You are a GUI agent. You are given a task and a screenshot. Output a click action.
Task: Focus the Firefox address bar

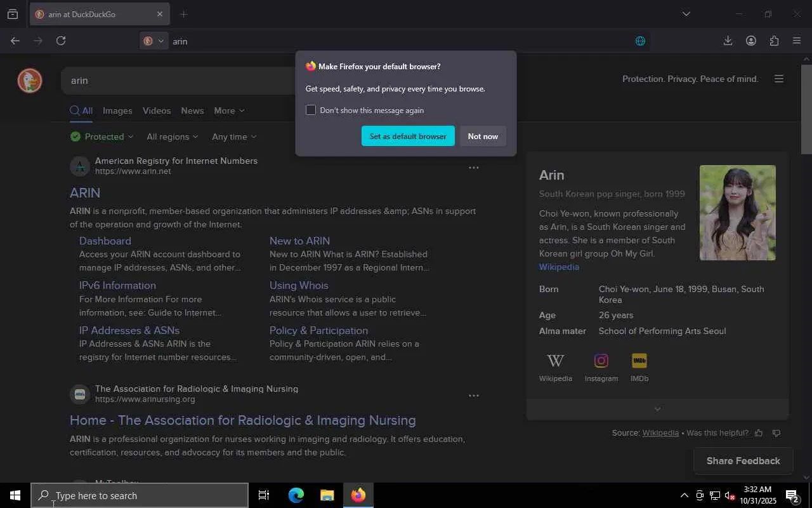point(393,41)
